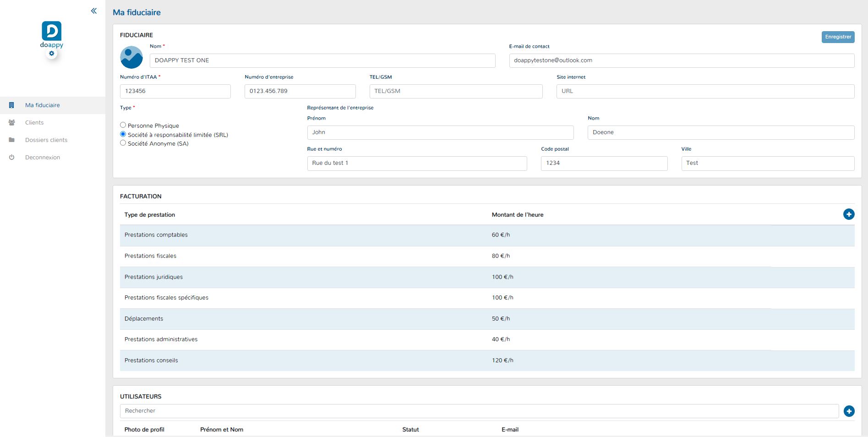Click the Code postal field

click(604, 164)
